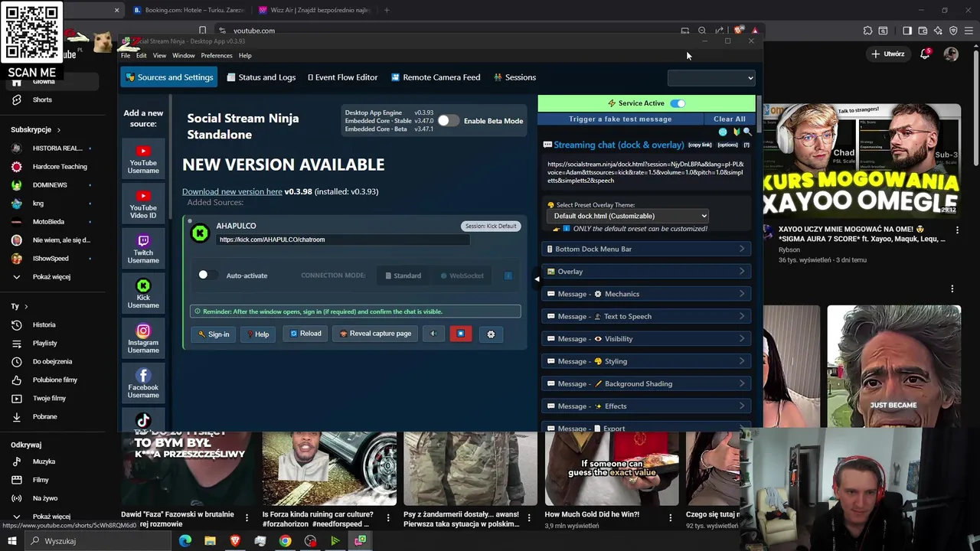The width and height of the screenshot is (980, 551).
Task: Click the Reload button
Action: click(305, 334)
